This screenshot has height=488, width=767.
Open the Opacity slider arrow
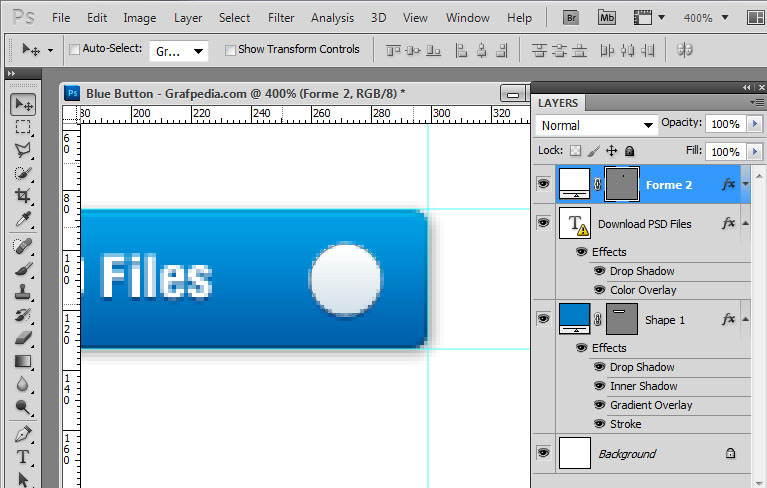click(x=755, y=124)
